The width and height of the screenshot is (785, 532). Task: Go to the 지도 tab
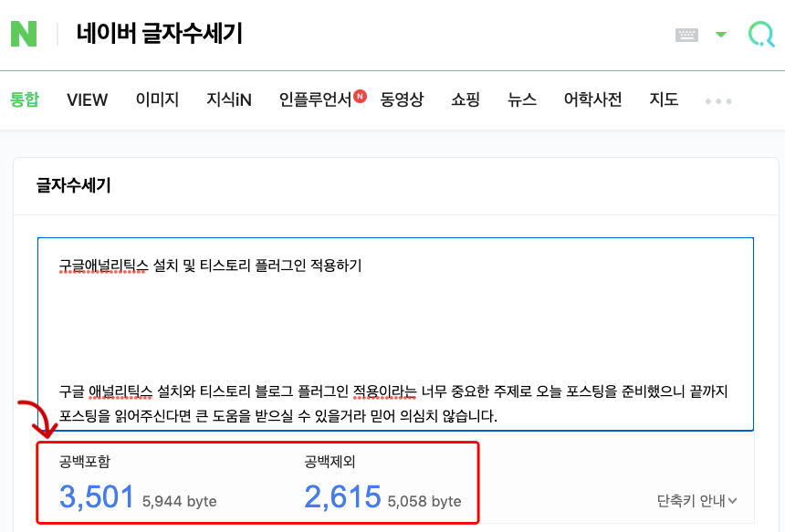click(x=664, y=99)
